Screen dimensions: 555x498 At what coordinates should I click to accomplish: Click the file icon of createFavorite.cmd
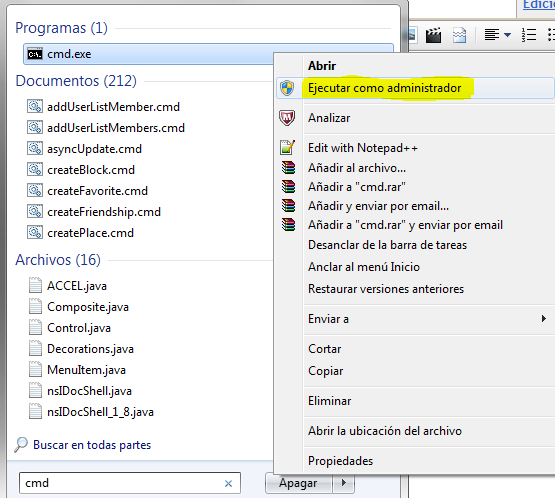pos(35,190)
